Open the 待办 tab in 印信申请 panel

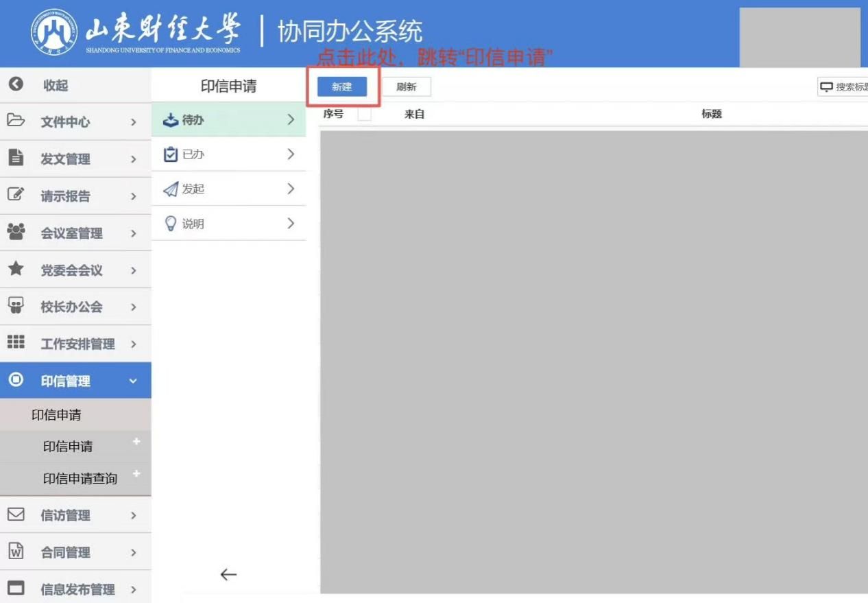pos(228,120)
